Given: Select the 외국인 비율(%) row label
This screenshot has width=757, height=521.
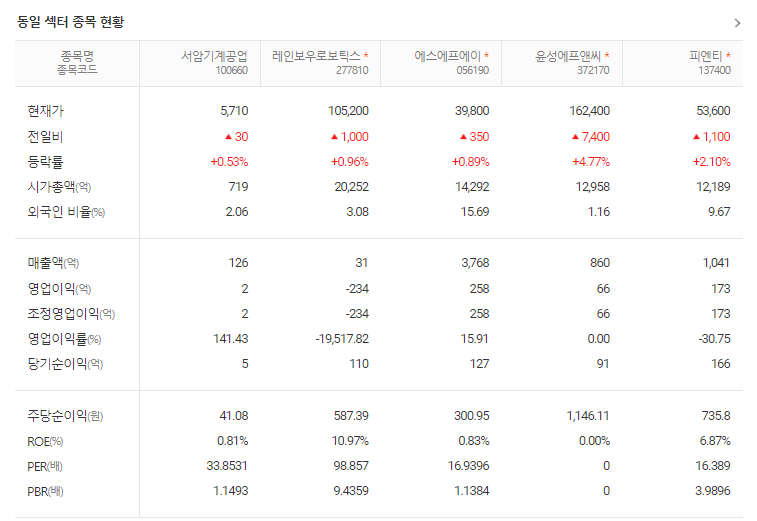Looking at the screenshot, I should 66,212.
